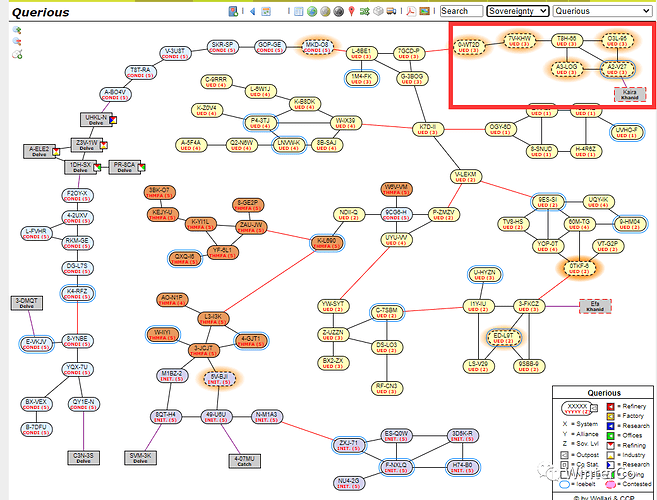Open the Sovereignty map mode dropdown
The width and height of the screenshot is (657, 500).
[x=517, y=11]
